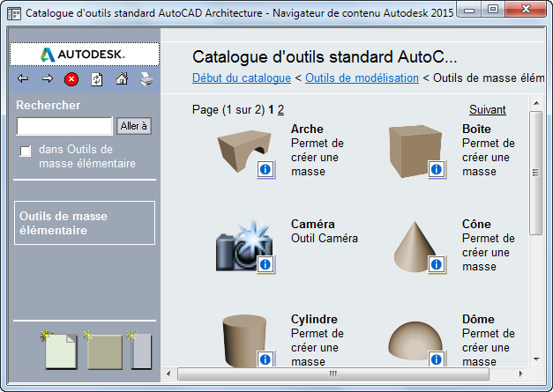Image resolution: width=553 pixels, height=392 pixels.
Task: Click the 'Rechercher' heading
Action: pyautogui.click(x=49, y=105)
